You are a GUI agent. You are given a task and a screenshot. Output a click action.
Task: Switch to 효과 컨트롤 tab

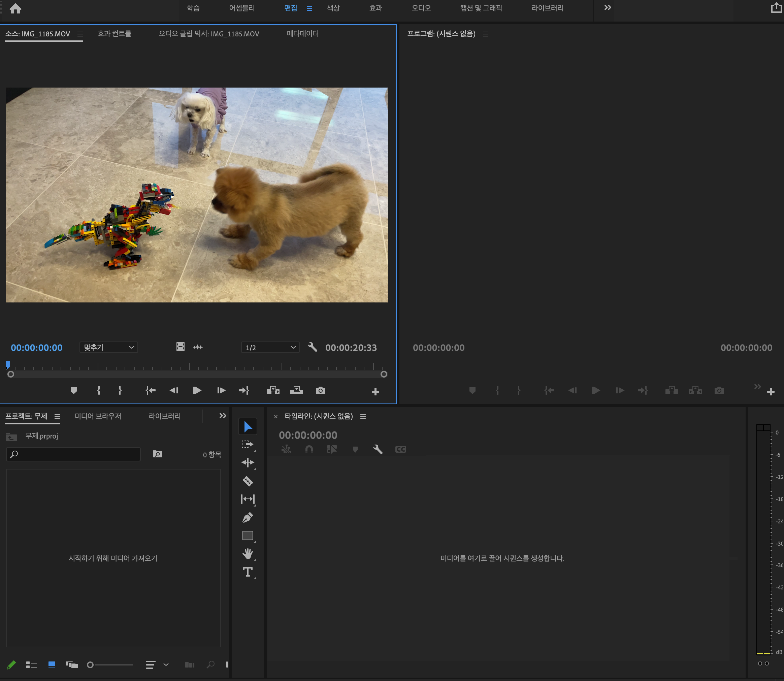pos(115,34)
